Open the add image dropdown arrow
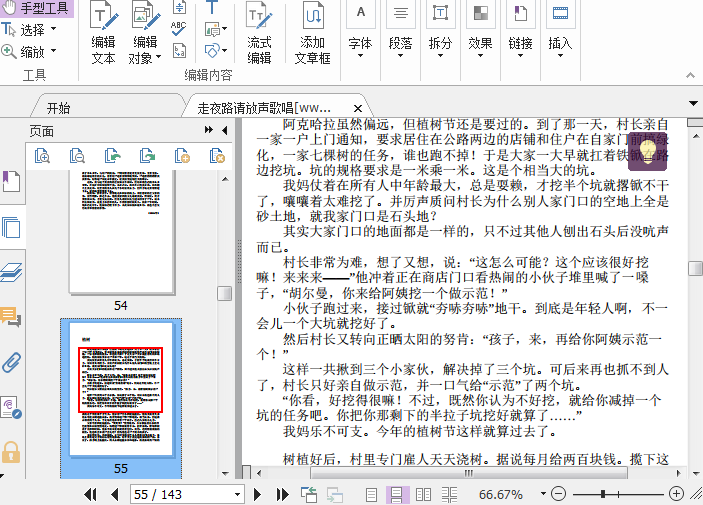Viewport: 703px width, 505px height. pos(224,29)
